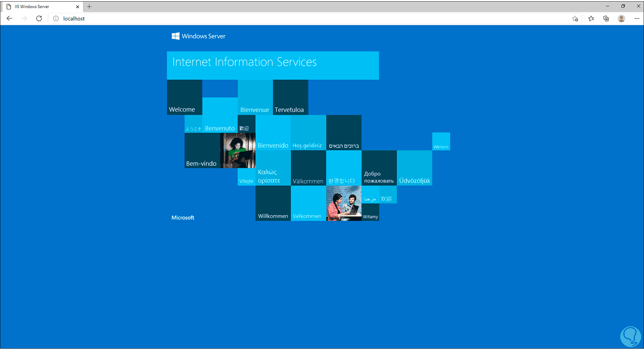The width and height of the screenshot is (644, 350).
Task: Click the Bienvenue tile
Action: [255, 97]
